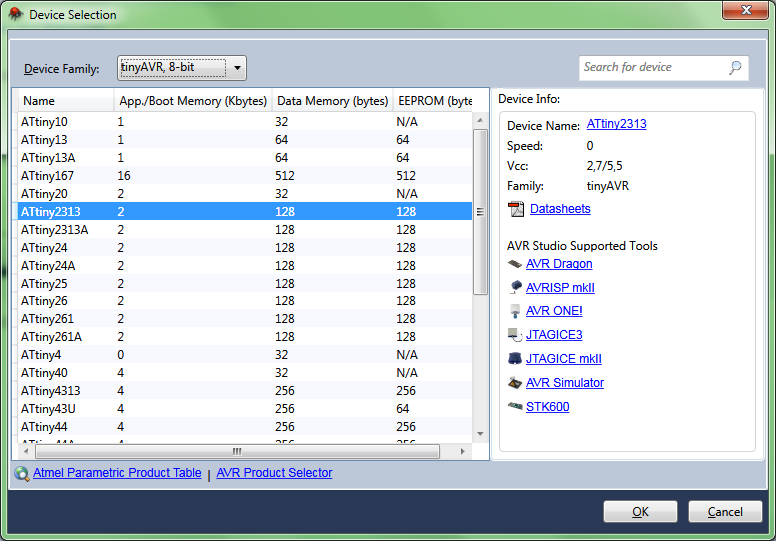Image resolution: width=776 pixels, height=541 pixels.
Task: Open the ATtiny2313 device name link
Action: (x=616, y=124)
